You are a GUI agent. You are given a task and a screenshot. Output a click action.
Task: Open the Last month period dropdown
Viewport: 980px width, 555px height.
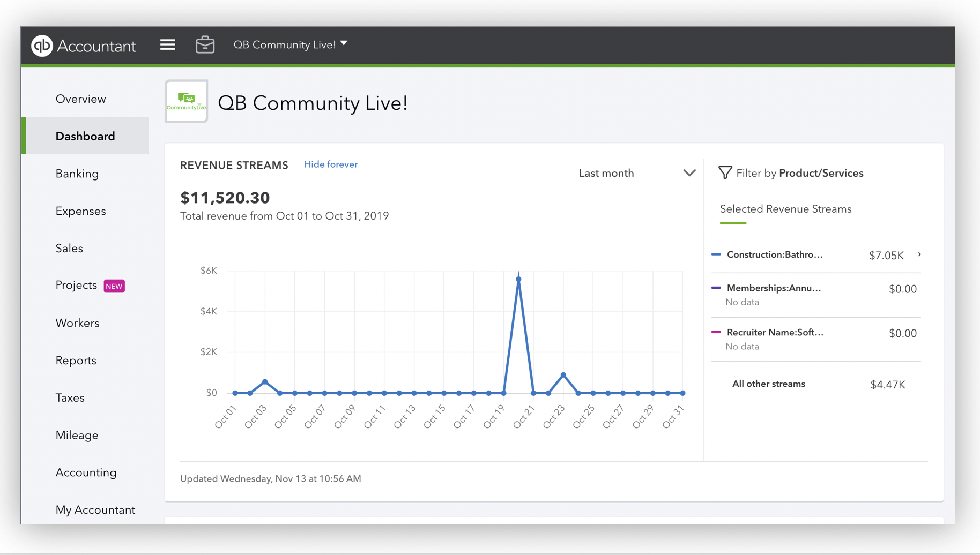click(x=637, y=173)
